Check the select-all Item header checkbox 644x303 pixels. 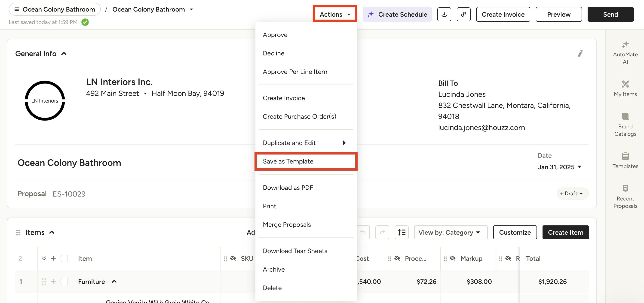coord(64,258)
